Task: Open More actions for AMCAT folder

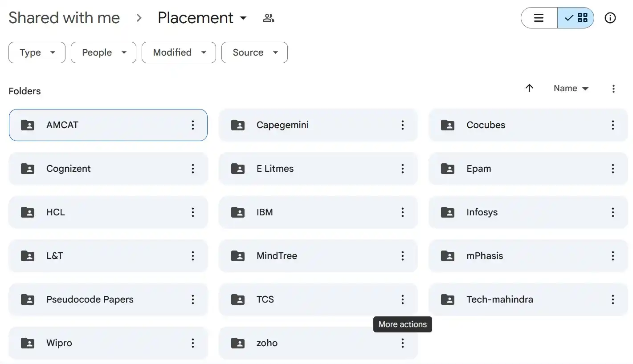Action: point(193,125)
